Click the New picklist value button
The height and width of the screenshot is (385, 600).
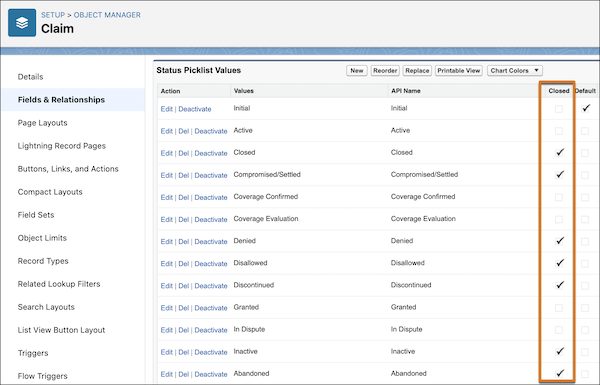[357, 70]
